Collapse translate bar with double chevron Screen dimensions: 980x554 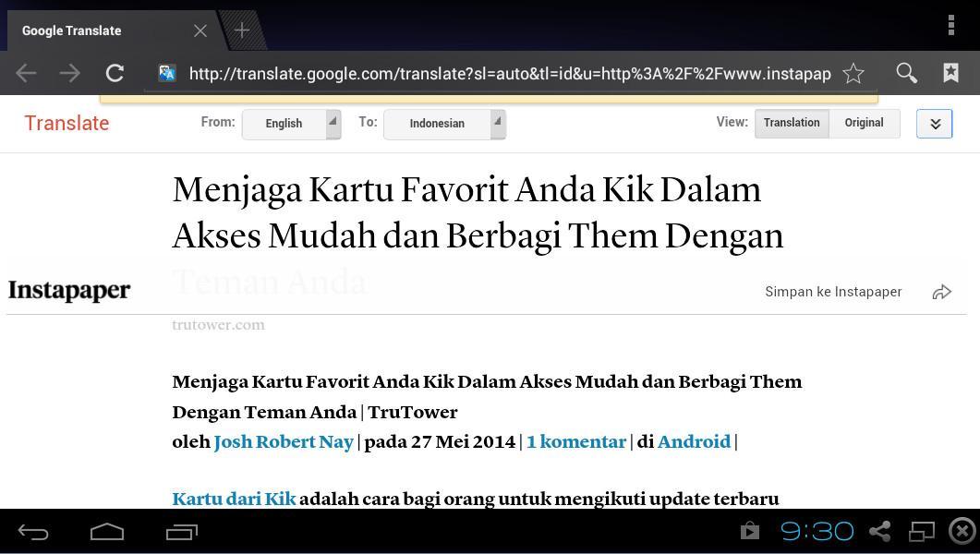pyautogui.click(x=935, y=124)
